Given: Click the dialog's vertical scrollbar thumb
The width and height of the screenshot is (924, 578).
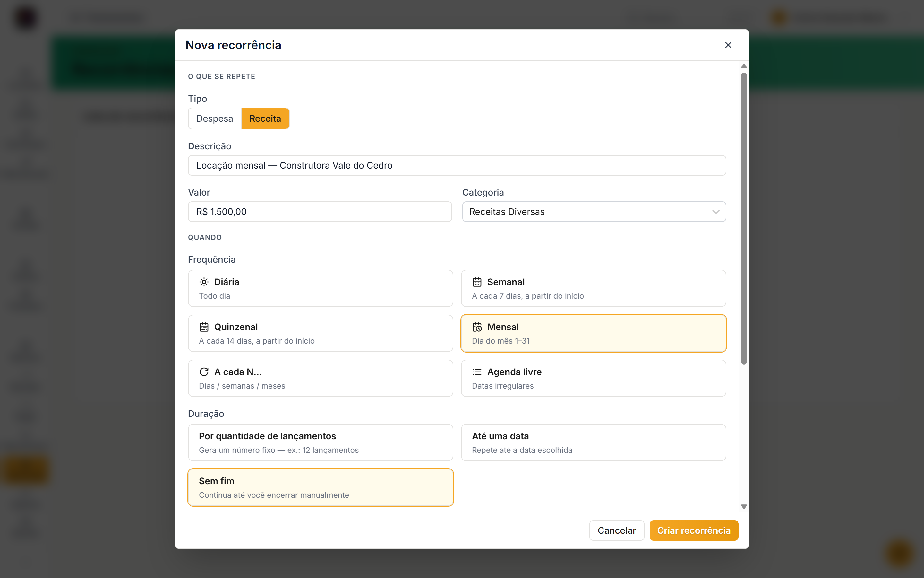Looking at the screenshot, I should (744, 219).
